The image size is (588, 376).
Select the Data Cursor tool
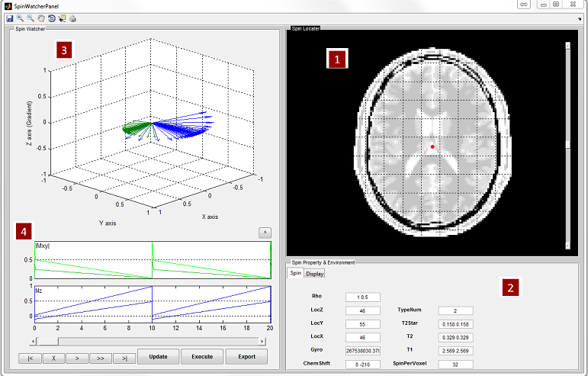(63, 18)
